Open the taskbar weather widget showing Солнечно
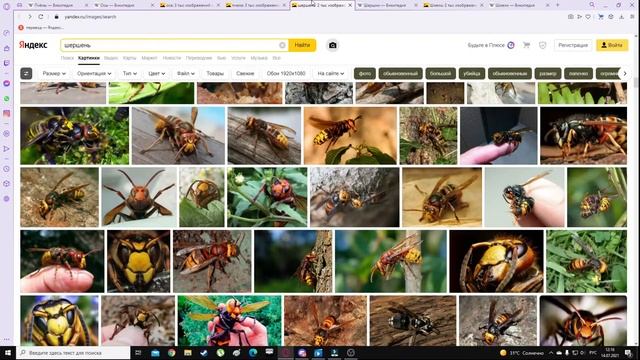This screenshot has width=640, height=360. [x=522, y=353]
